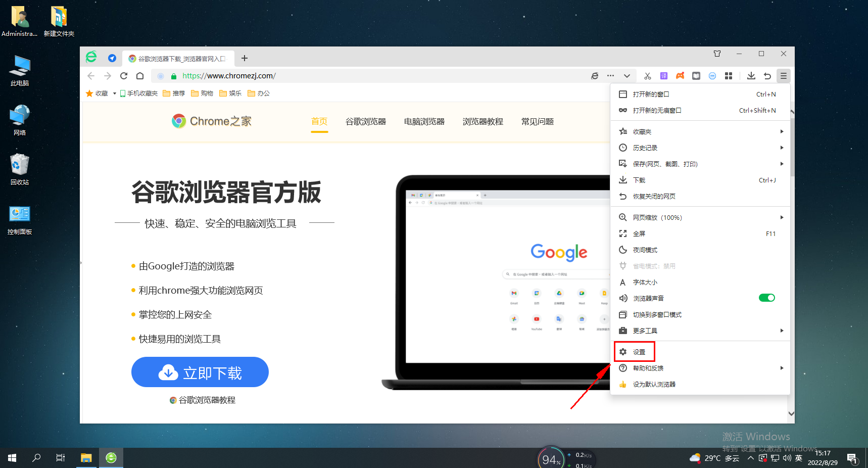868x468 pixels.
Task: Open the orange game controller extension
Action: tap(680, 76)
